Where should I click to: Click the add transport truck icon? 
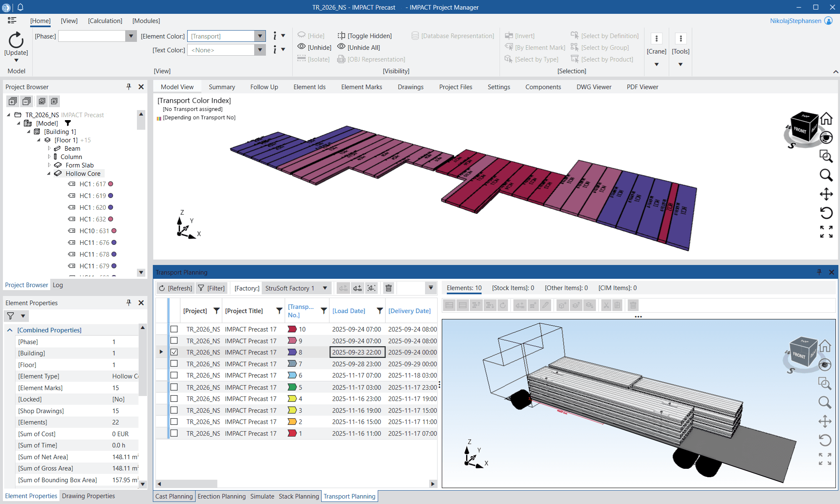pos(357,288)
